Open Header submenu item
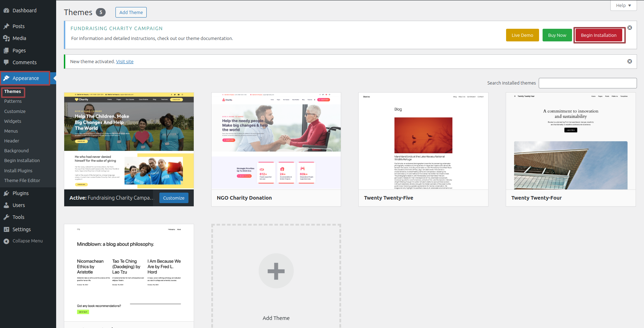This screenshot has height=328, width=644. coord(12,141)
